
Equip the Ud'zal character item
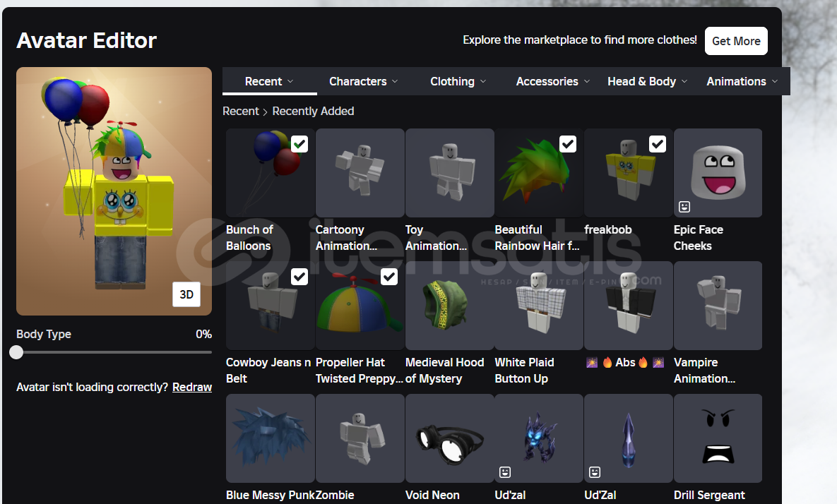539,438
